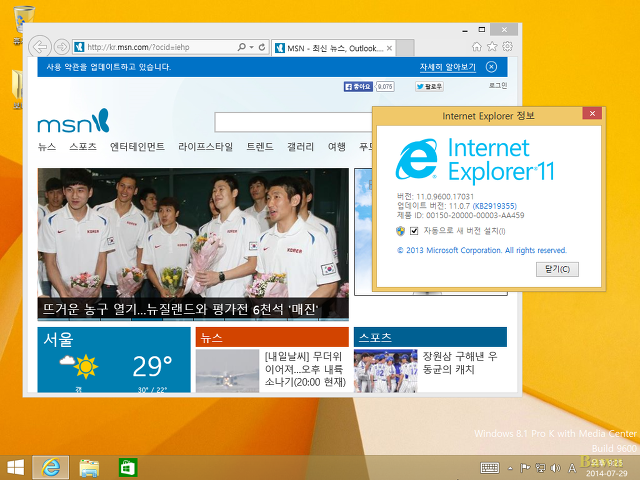The width and height of the screenshot is (640, 480).
Task: Open the 엔터테인먼트 navigation item
Action: click(138, 147)
